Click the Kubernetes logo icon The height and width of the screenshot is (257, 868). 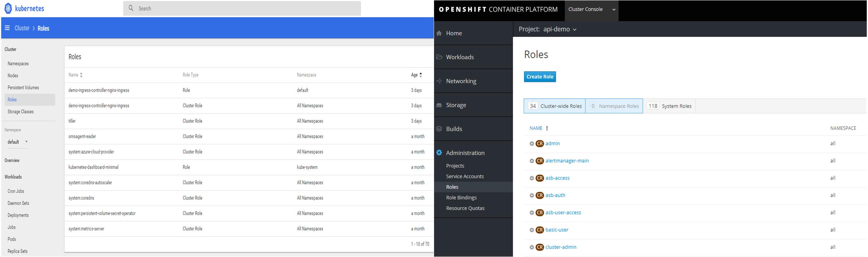8,8
